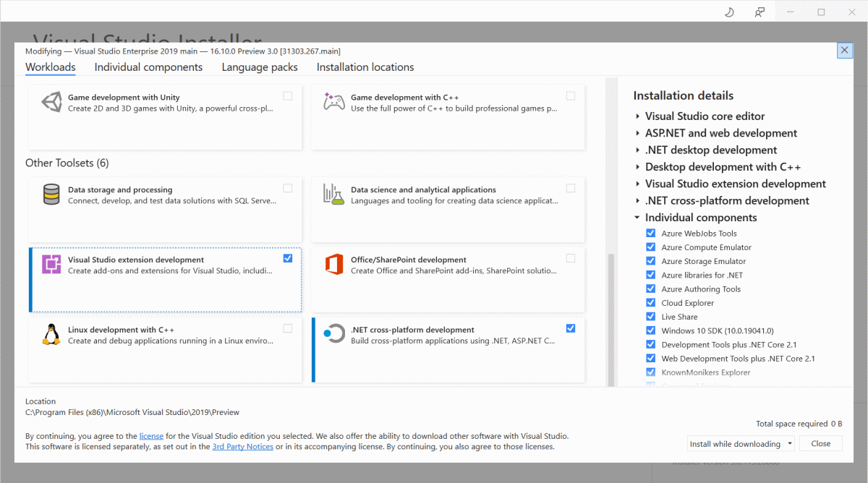Switch to the Individual components tab
The height and width of the screenshot is (483, 868).
[x=148, y=67]
